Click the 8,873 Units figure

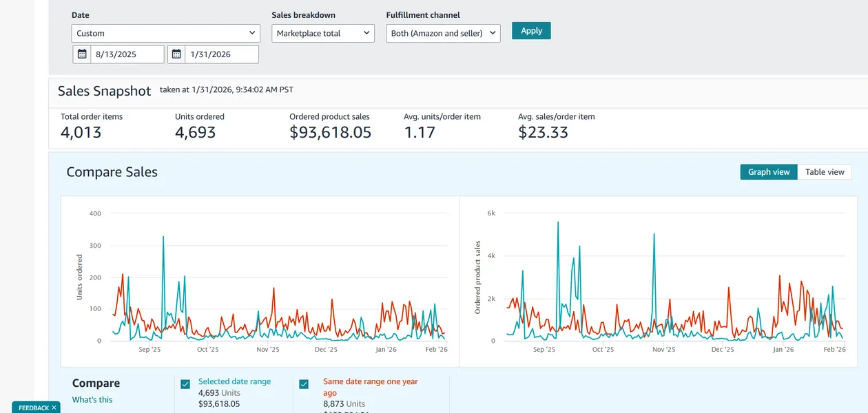(x=344, y=404)
